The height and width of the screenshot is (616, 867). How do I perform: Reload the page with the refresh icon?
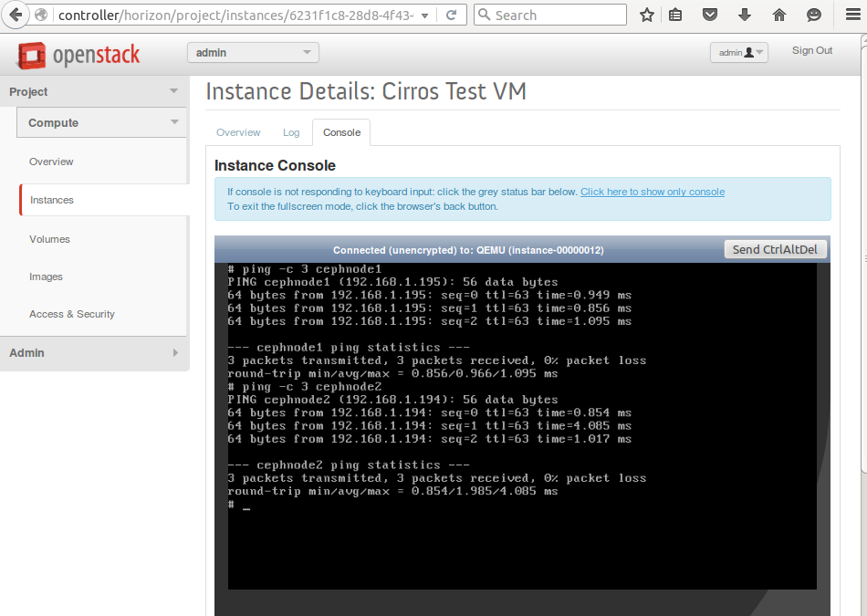point(451,16)
